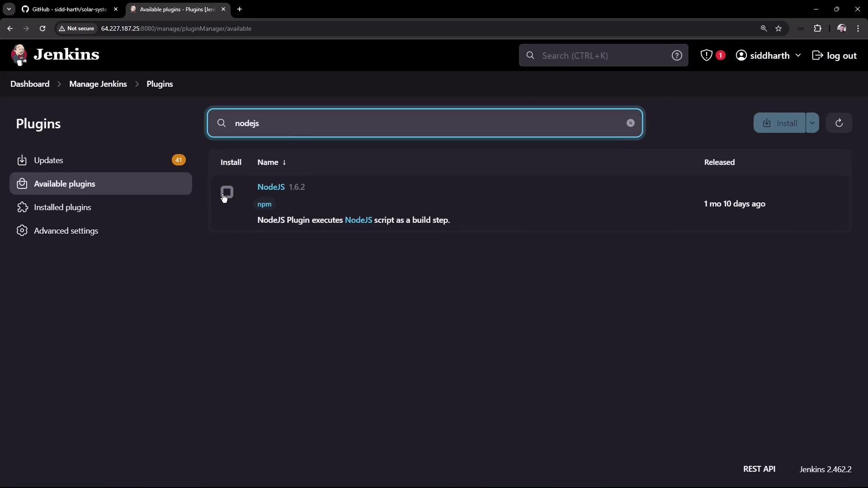
Task: Click the log out button
Action: click(835, 56)
